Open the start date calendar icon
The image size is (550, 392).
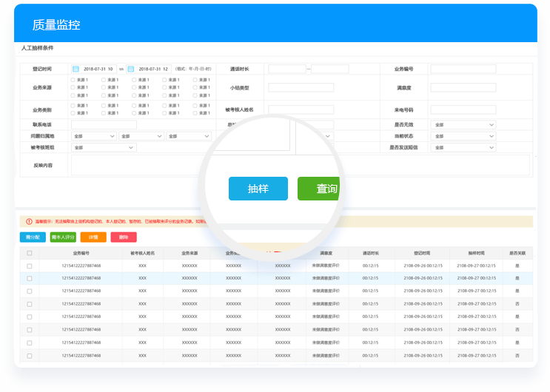[x=76, y=69]
